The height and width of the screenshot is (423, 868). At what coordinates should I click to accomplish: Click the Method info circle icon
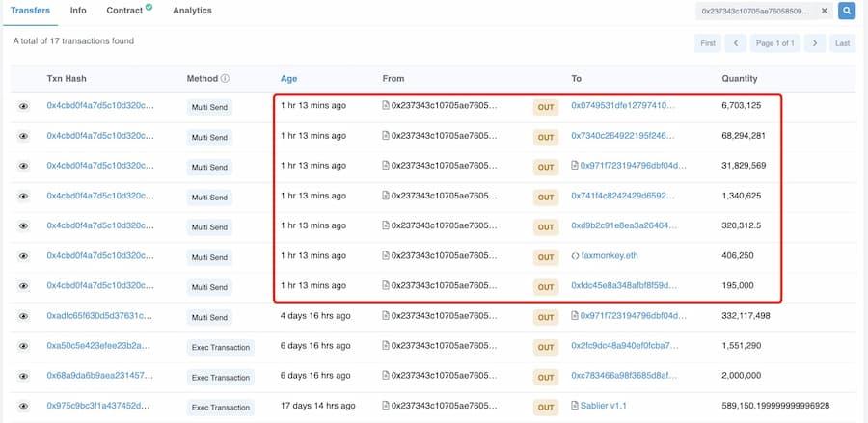(225, 78)
